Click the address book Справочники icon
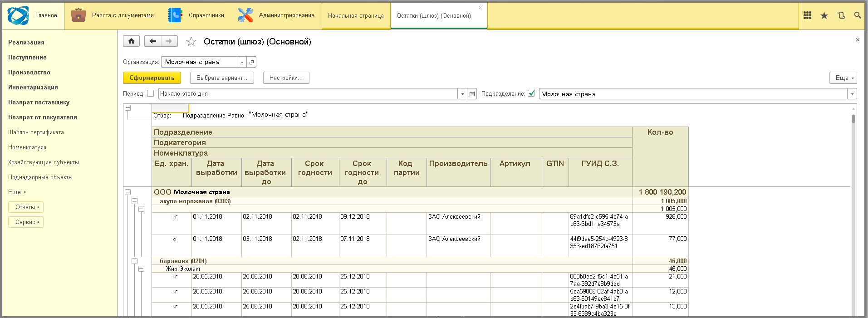This screenshot has height=318, width=868. [x=175, y=15]
